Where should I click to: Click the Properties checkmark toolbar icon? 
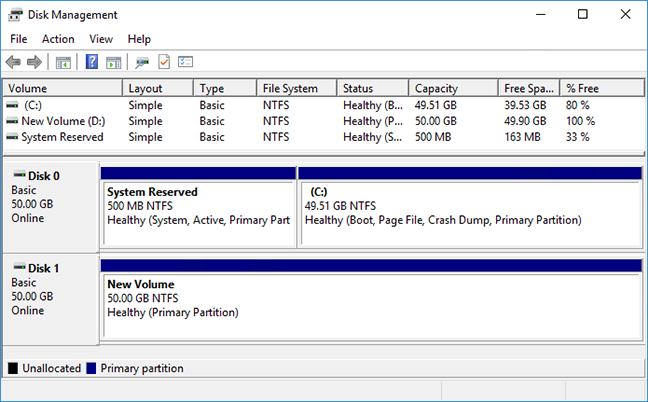pyautogui.click(x=164, y=62)
